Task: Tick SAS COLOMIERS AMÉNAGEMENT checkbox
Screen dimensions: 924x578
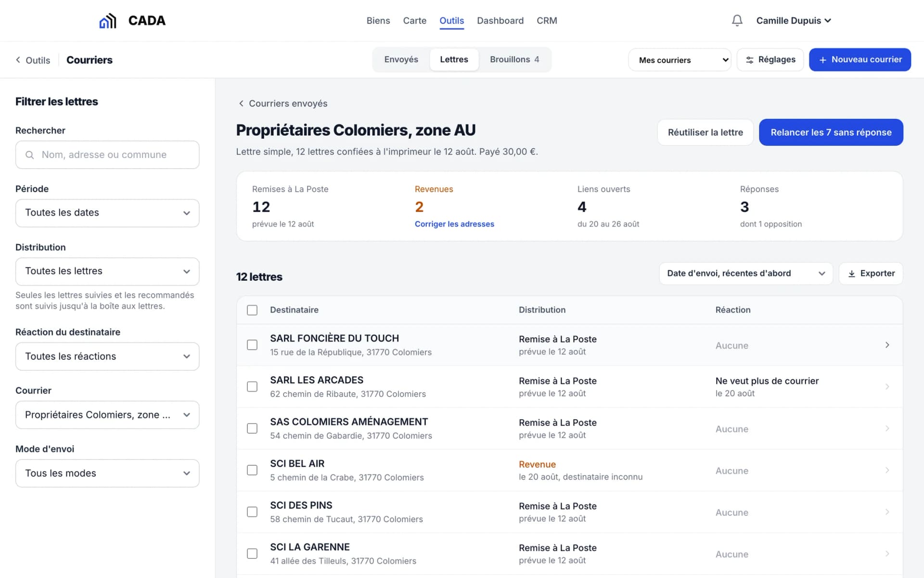Action: tap(252, 428)
